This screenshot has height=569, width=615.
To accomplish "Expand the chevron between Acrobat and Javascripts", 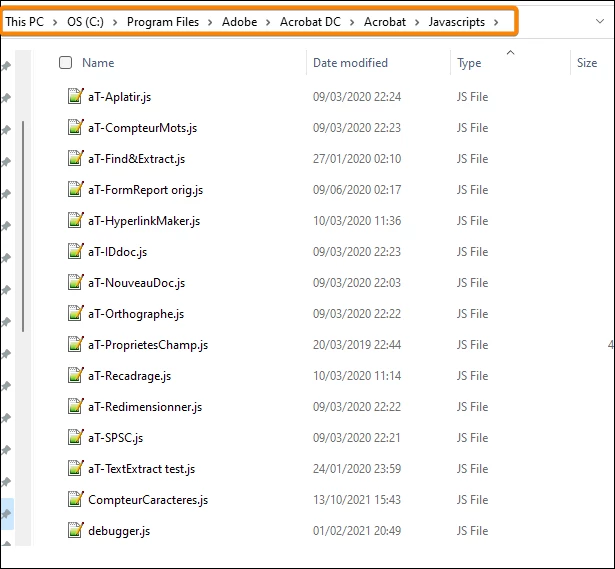I will click(417, 22).
